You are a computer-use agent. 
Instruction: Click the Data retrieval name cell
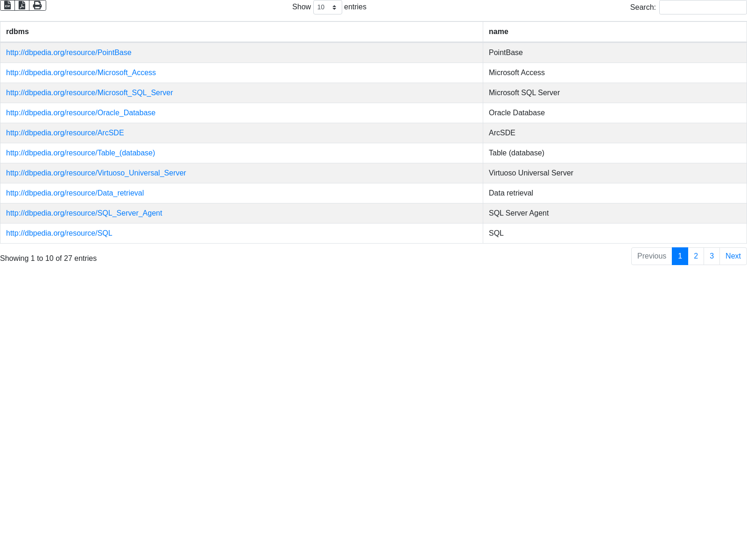click(x=614, y=193)
